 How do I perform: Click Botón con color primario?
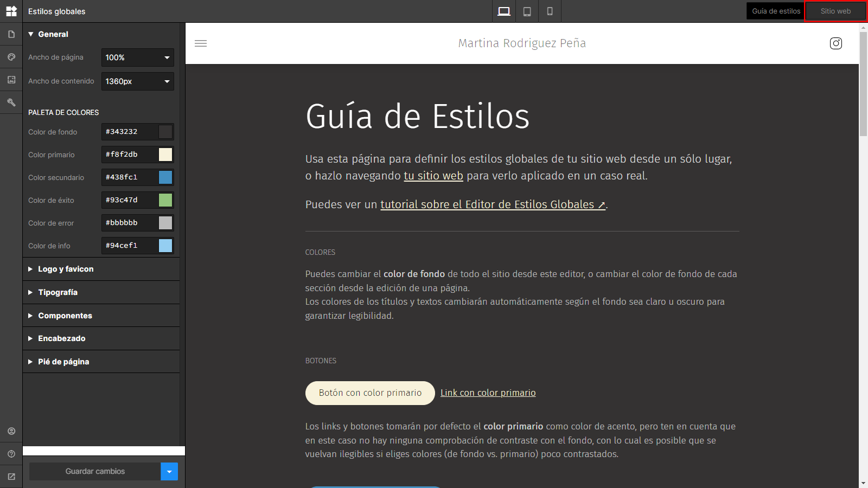pos(370,393)
